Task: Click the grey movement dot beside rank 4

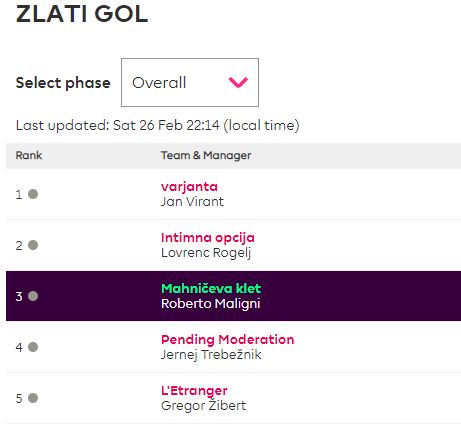Action: pos(33,347)
